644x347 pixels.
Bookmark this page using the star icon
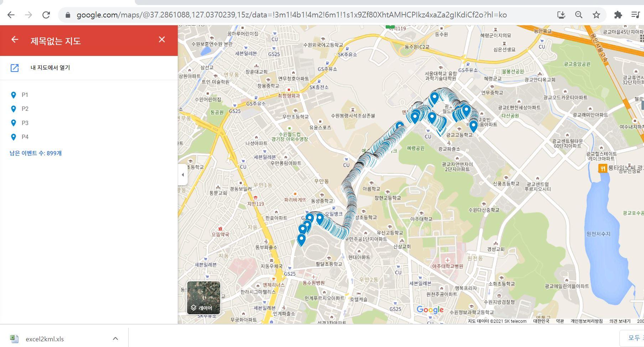[x=597, y=15]
